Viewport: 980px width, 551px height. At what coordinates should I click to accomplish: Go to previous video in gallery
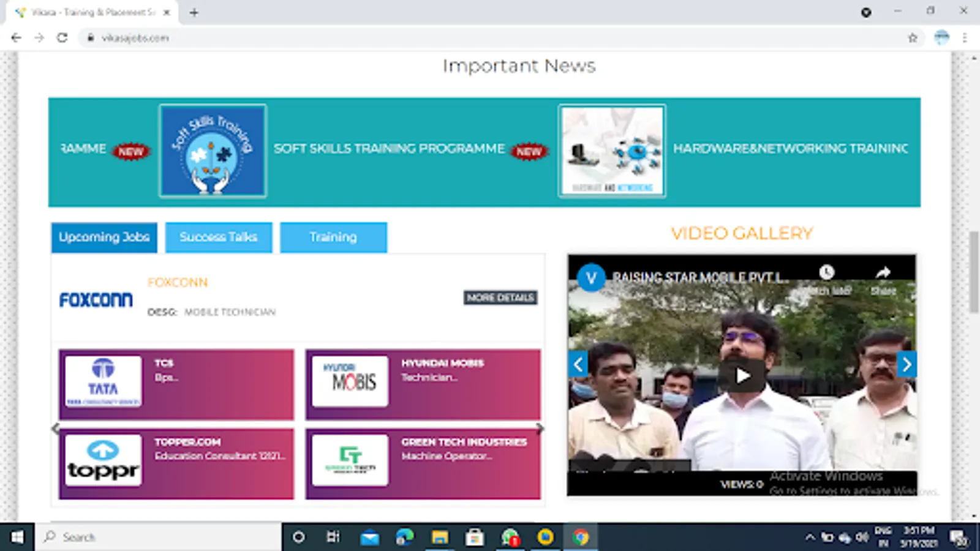[578, 364]
